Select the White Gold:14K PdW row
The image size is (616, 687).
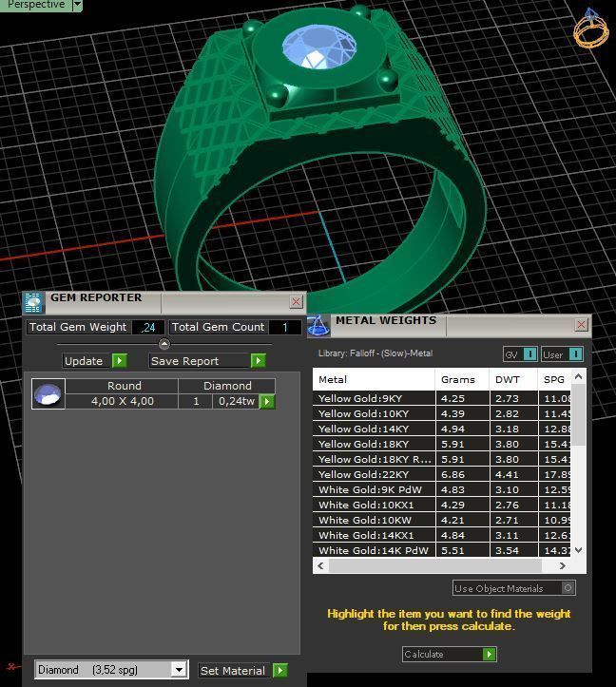tap(441, 550)
